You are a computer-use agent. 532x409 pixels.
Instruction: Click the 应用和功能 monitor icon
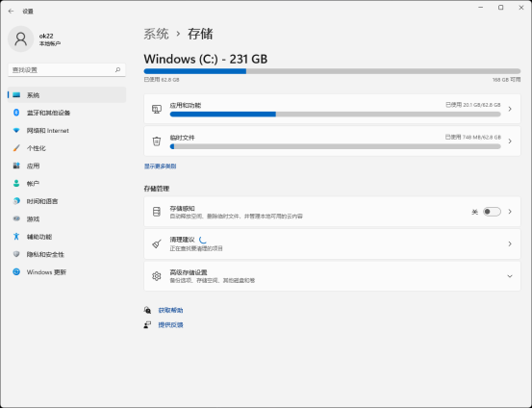pos(157,109)
